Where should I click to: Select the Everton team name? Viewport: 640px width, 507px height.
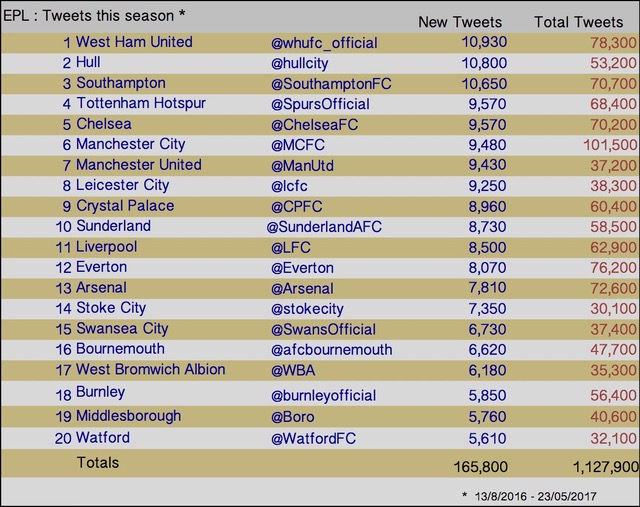point(101,267)
